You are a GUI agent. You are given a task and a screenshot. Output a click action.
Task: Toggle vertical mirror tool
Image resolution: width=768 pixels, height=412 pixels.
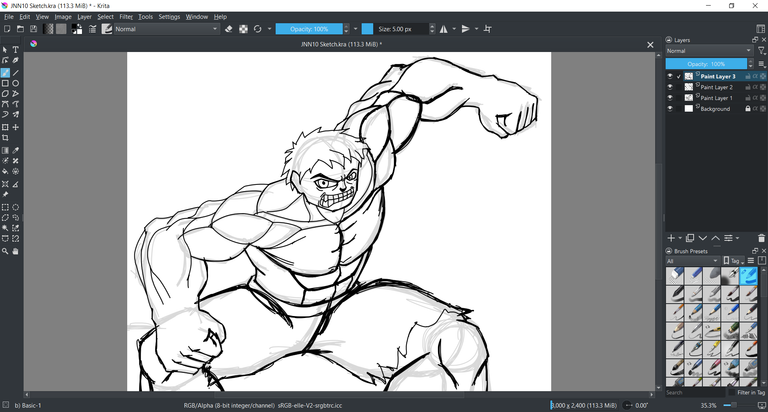466,29
